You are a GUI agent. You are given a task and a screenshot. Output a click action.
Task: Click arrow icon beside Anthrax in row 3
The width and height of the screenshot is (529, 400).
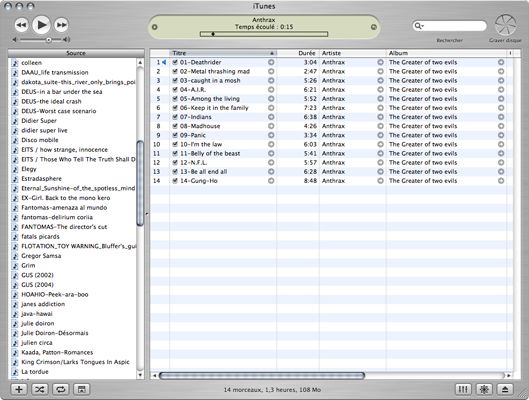coord(380,81)
